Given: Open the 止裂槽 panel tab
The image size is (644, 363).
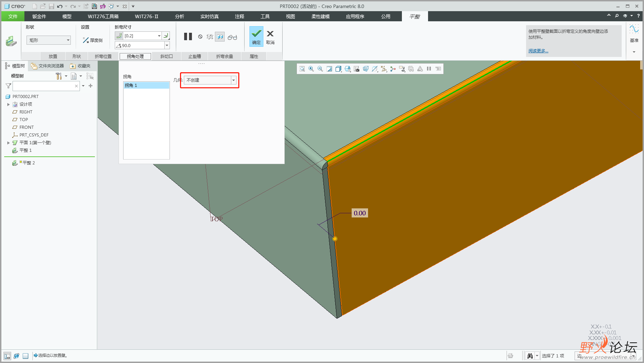Looking at the screenshot, I should coord(195,56).
